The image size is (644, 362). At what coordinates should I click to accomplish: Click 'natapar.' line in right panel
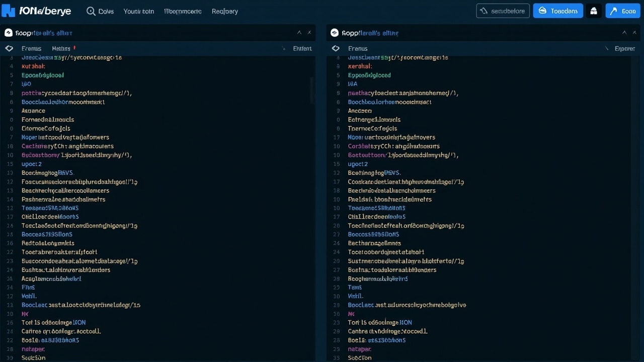pos(360,349)
